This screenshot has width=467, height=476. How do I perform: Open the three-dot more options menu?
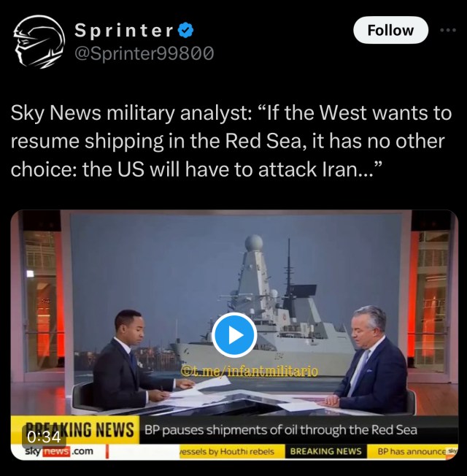tap(448, 30)
